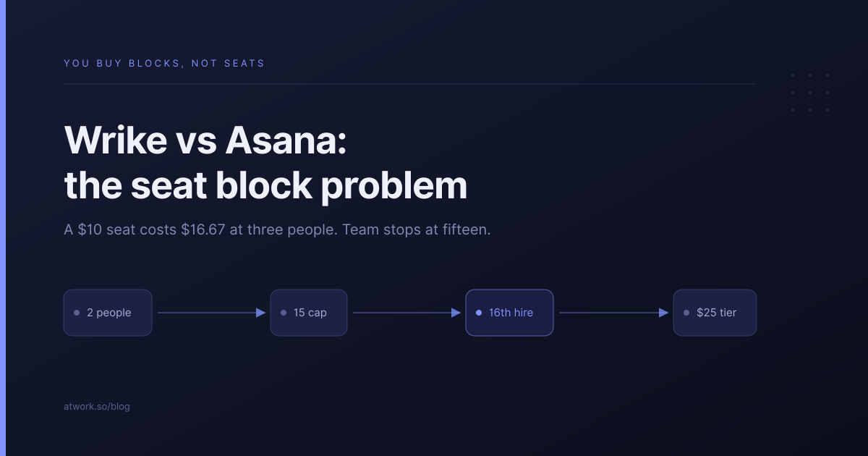
Task: Click the blue accent bar on the left edge
Action: [2, 228]
